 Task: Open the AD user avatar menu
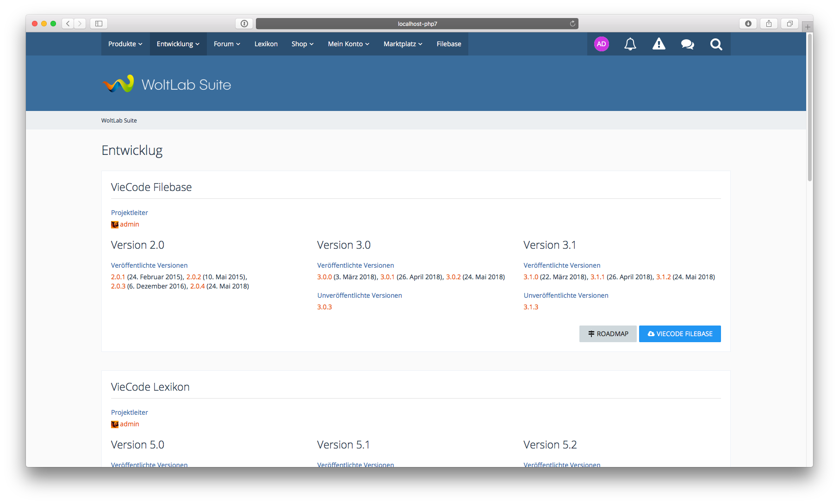tap(601, 44)
